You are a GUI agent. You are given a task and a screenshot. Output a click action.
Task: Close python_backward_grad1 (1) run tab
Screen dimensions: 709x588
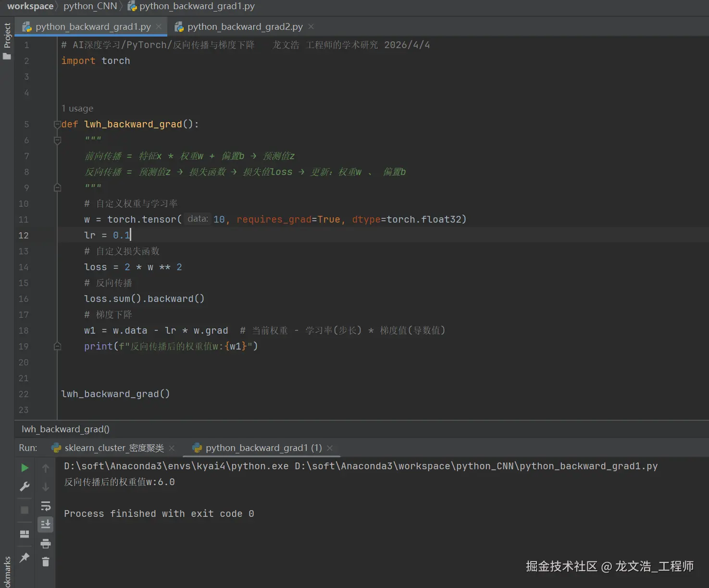click(x=330, y=448)
